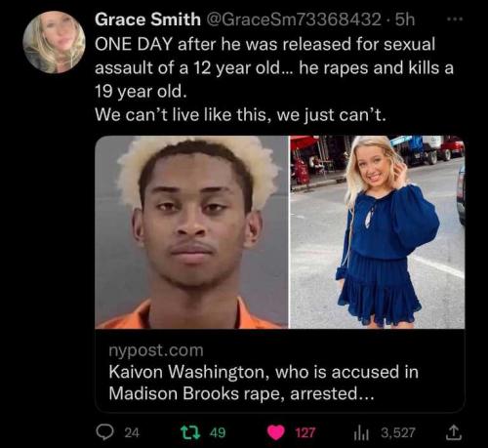Open the reply speech-bubble icon
488x448 pixels.
click(x=104, y=432)
